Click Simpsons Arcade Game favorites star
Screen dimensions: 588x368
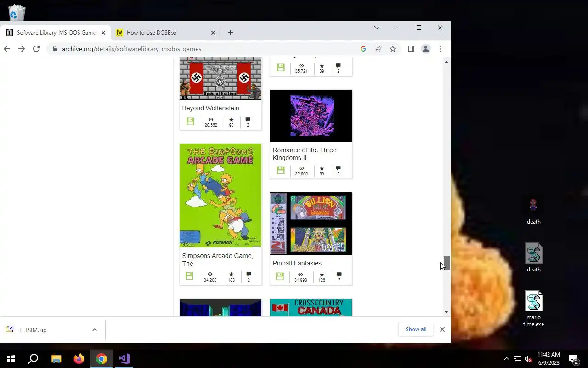231,274
